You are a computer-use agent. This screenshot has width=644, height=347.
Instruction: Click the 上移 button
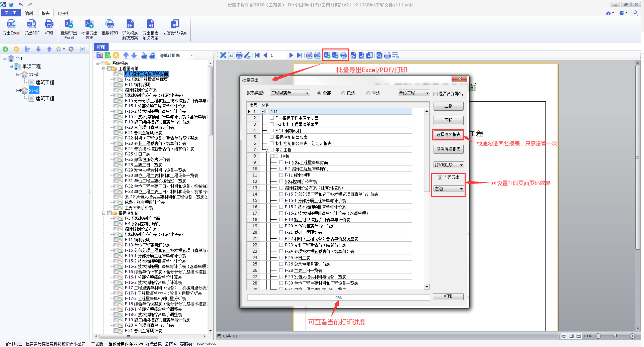pos(448,106)
